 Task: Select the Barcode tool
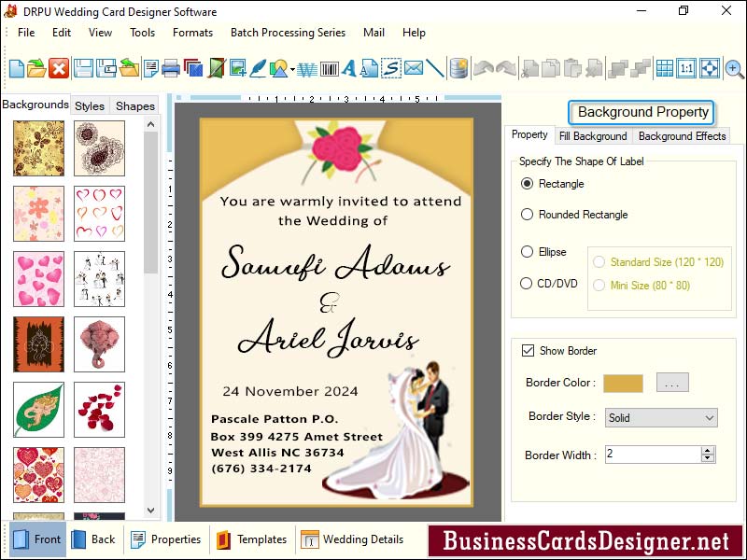[x=328, y=67]
